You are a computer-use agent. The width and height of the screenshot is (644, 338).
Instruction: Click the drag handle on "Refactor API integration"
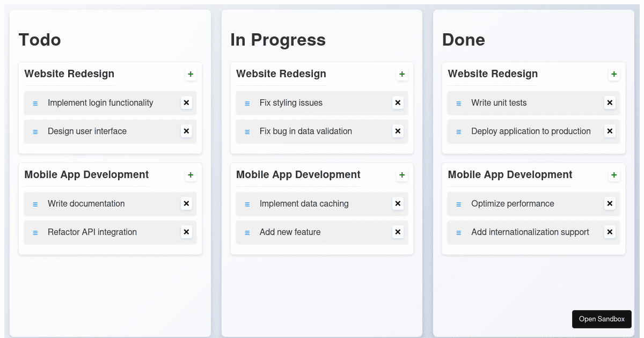point(35,232)
